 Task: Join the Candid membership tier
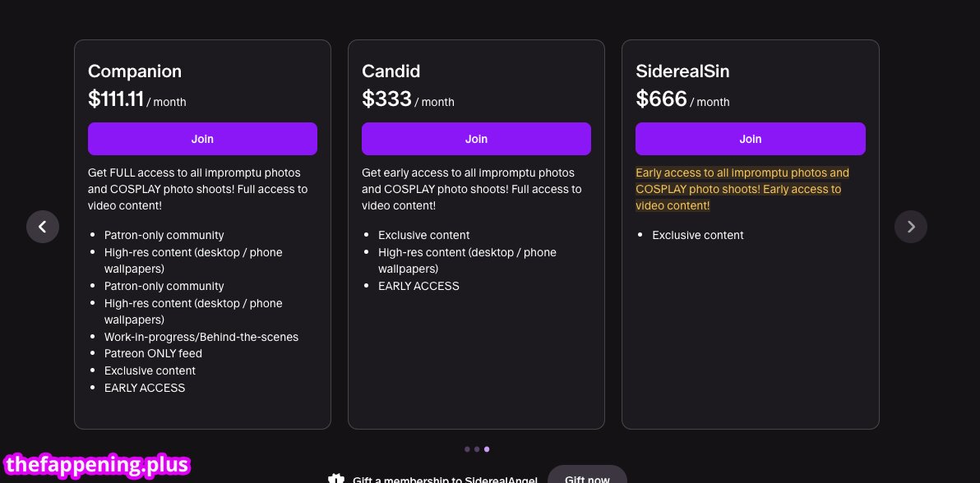pyautogui.click(x=476, y=139)
